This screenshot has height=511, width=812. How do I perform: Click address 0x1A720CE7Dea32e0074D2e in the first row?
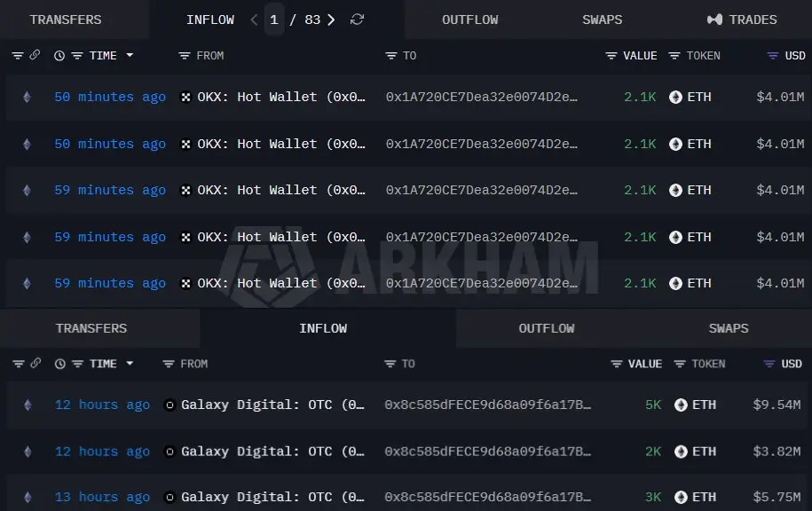(x=482, y=97)
